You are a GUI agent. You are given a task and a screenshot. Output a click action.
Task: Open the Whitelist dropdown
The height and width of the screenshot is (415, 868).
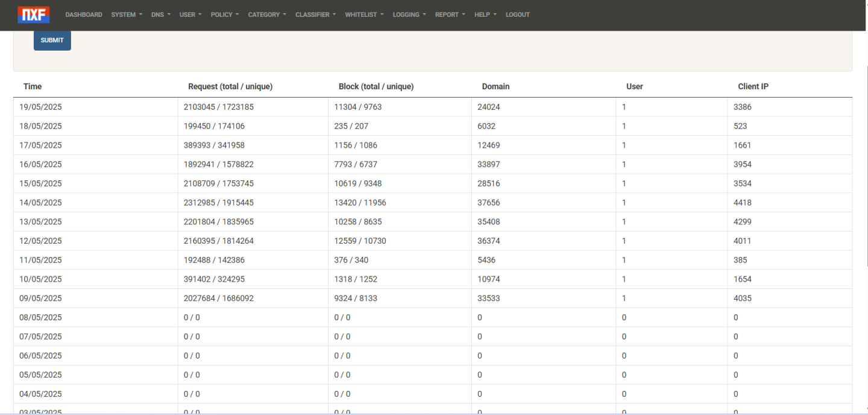pos(363,14)
